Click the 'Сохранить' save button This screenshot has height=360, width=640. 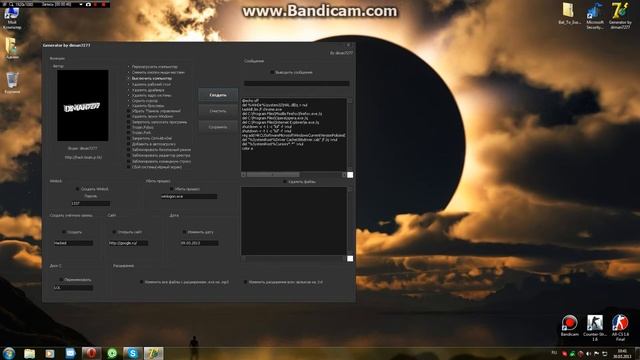[x=218, y=127]
